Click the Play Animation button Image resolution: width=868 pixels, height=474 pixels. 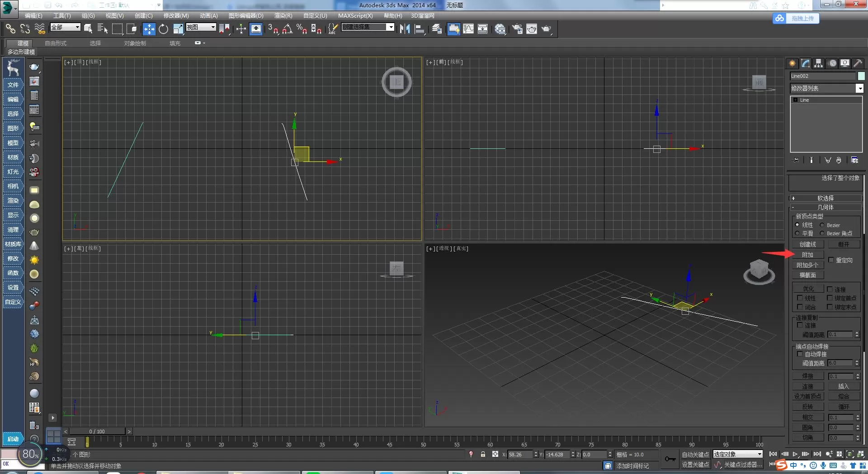(x=795, y=454)
